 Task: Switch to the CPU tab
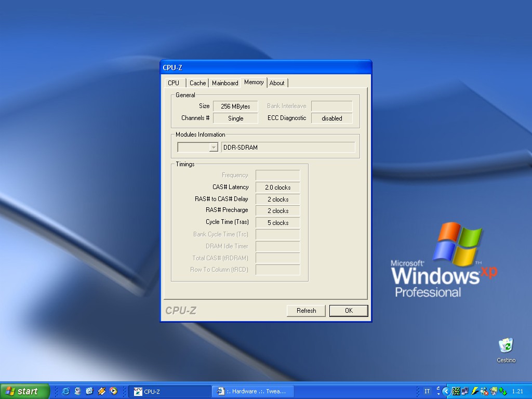point(174,83)
